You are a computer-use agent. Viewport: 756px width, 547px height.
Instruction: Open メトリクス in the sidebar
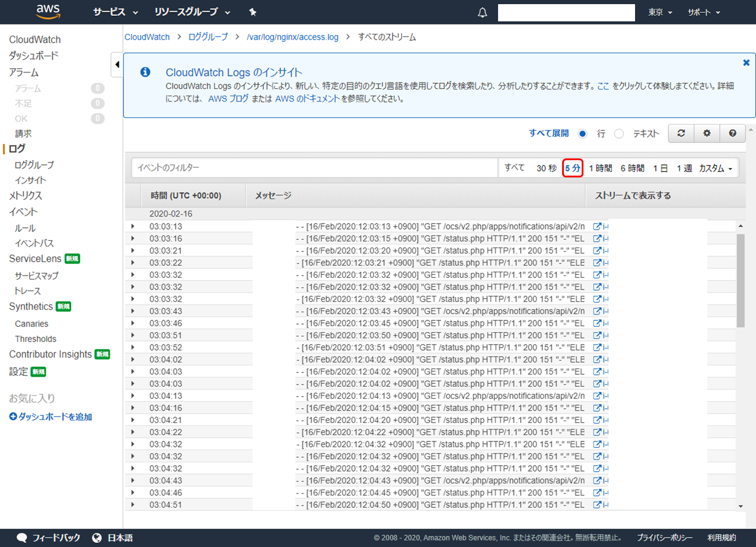pyautogui.click(x=25, y=196)
